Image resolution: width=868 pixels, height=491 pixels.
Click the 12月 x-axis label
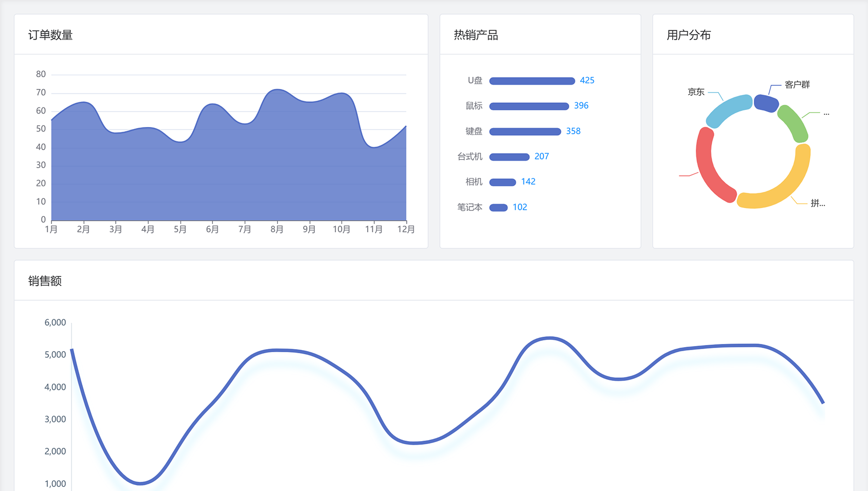(x=406, y=229)
